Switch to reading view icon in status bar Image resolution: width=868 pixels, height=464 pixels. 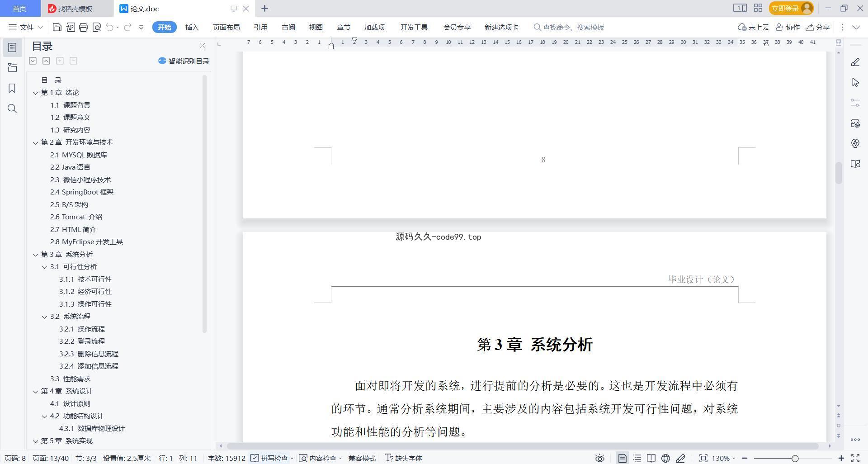(651, 458)
